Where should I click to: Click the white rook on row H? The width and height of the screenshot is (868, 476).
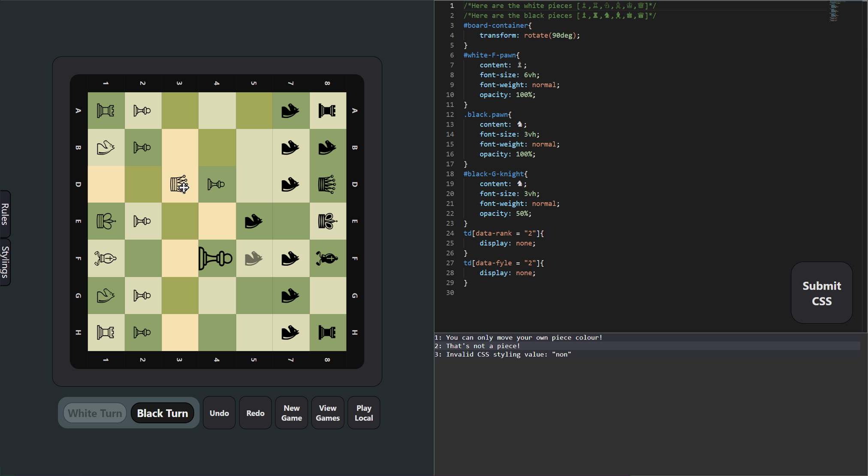106,332
